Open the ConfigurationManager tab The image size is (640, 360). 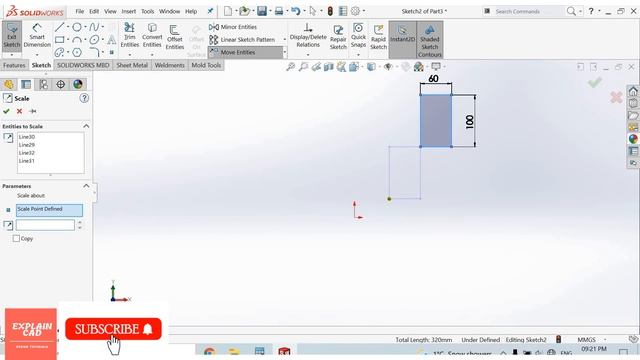pyautogui.click(x=43, y=84)
